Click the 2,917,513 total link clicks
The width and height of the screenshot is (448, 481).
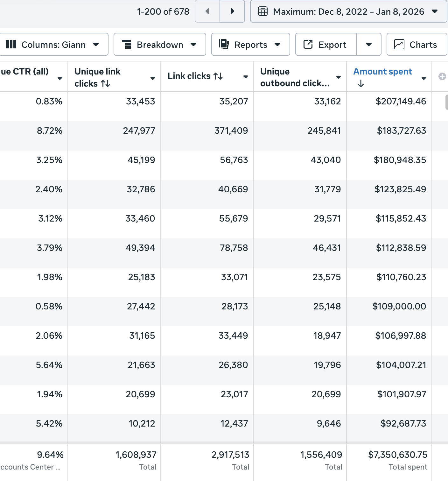[230, 455]
